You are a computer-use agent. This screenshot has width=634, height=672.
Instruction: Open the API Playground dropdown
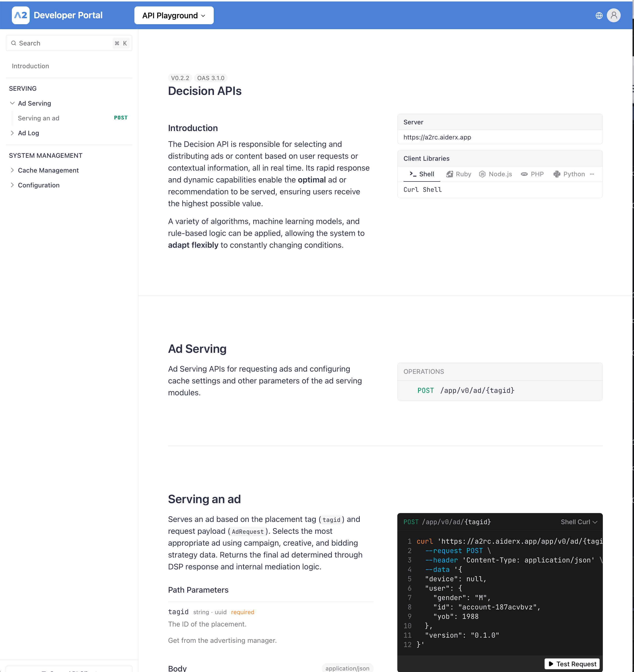pos(174,15)
